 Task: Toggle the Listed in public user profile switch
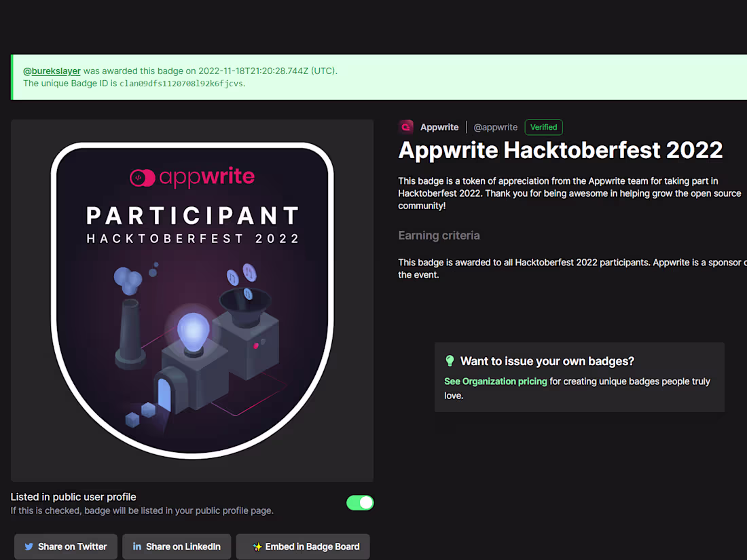coord(360,503)
